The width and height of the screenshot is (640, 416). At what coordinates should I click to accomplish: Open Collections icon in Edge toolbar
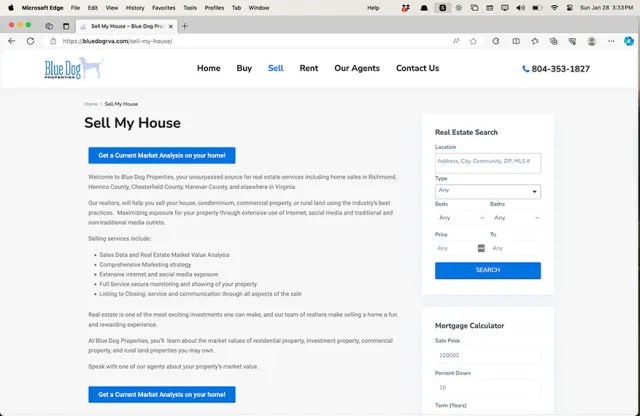pyautogui.click(x=553, y=41)
